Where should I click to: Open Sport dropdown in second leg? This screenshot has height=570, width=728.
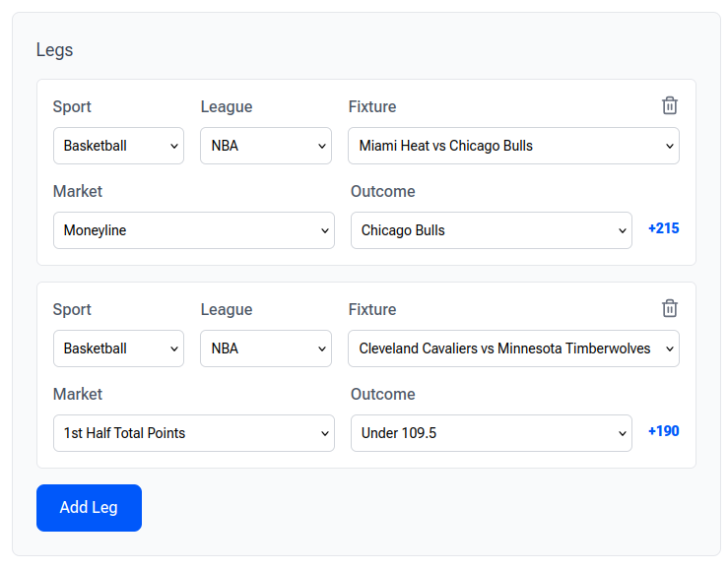coord(118,348)
